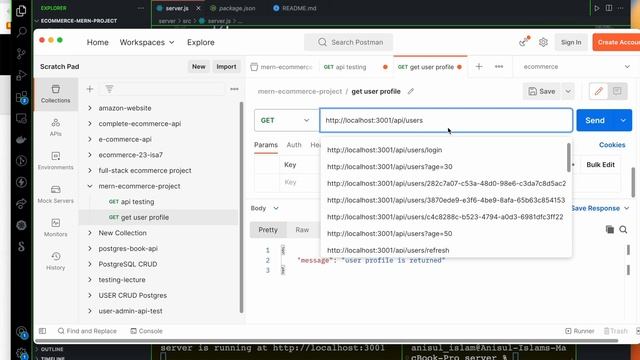Expand the ecommerce-23-isa7 collection
Screen dimensions: 640x360
coord(90,155)
